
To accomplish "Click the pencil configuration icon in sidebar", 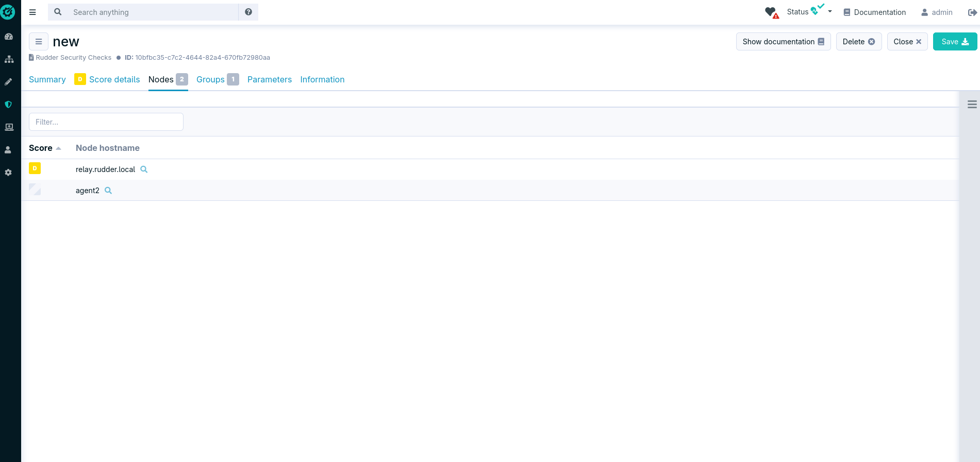I will pyautogui.click(x=9, y=82).
